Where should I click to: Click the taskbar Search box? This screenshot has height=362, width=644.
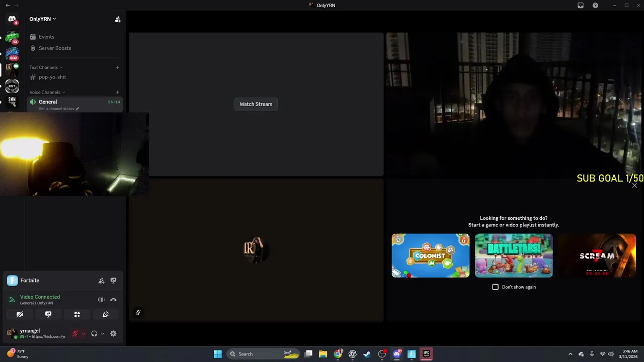[x=264, y=354]
